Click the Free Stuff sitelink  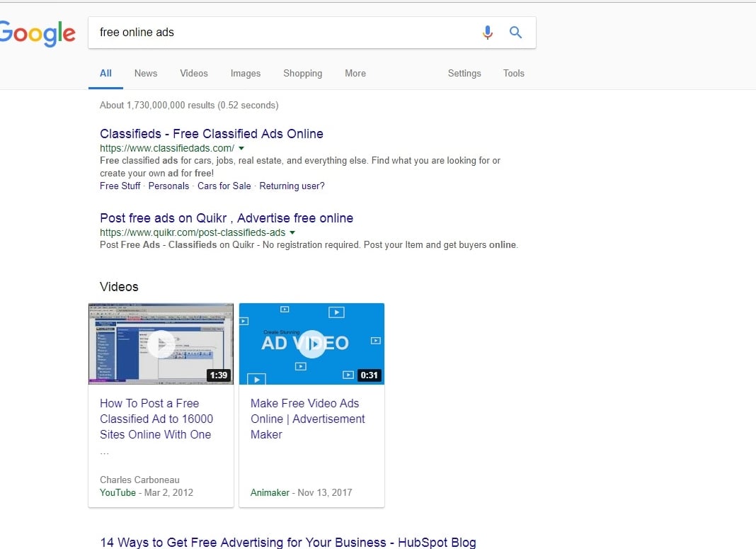click(120, 186)
